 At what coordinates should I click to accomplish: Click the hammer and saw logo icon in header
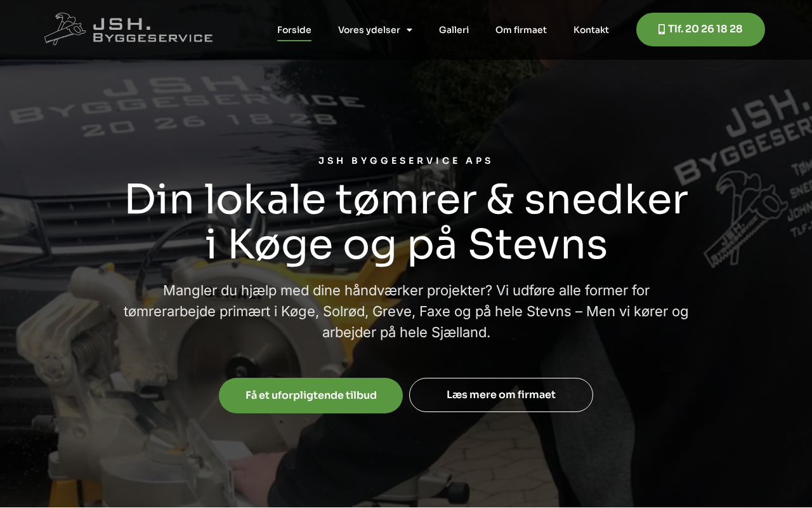click(x=65, y=29)
